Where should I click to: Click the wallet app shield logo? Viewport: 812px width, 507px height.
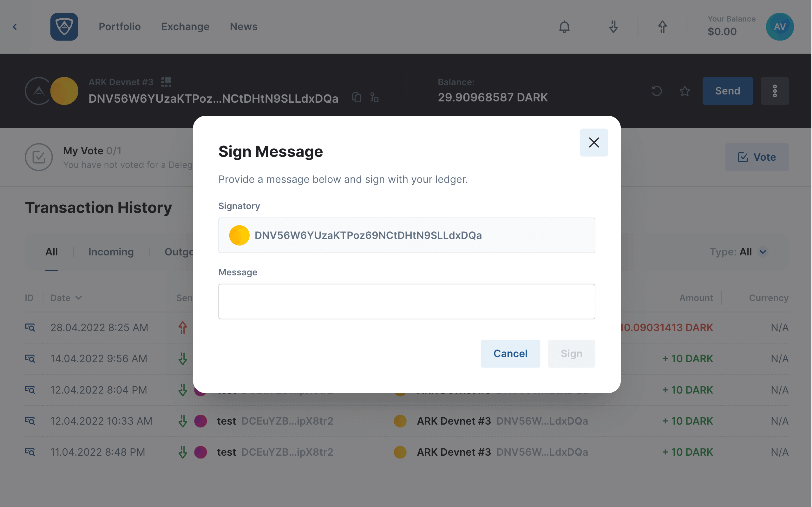(64, 27)
